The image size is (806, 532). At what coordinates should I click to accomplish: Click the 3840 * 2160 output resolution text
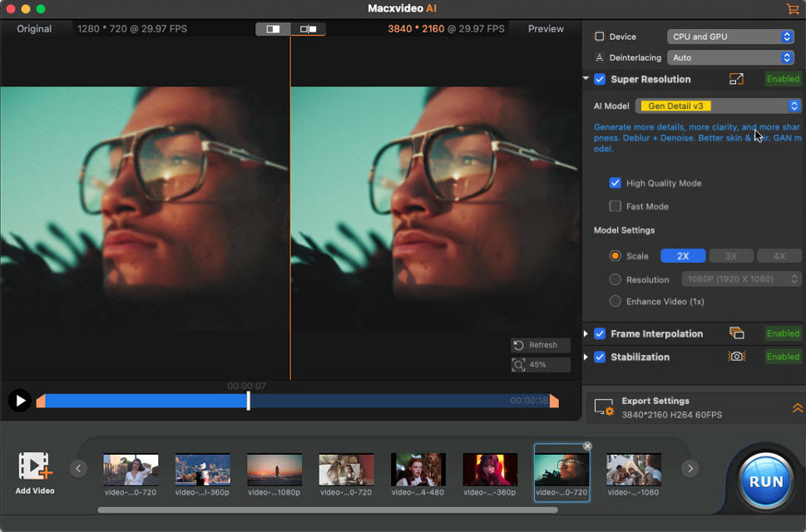coord(416,29)
